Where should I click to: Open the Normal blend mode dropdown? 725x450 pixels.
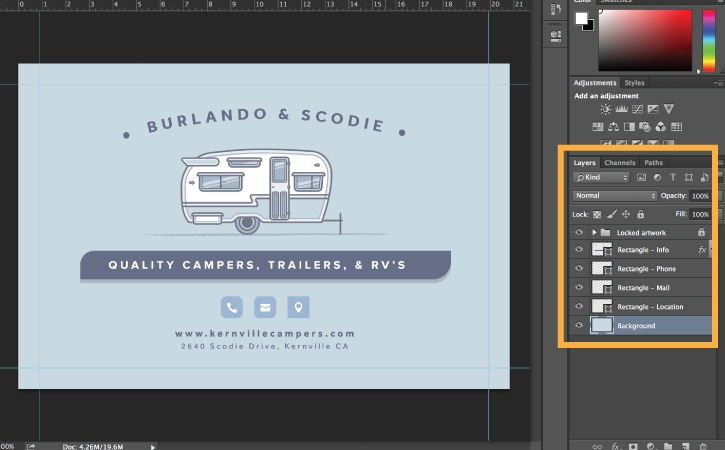[x=615, y=196]
